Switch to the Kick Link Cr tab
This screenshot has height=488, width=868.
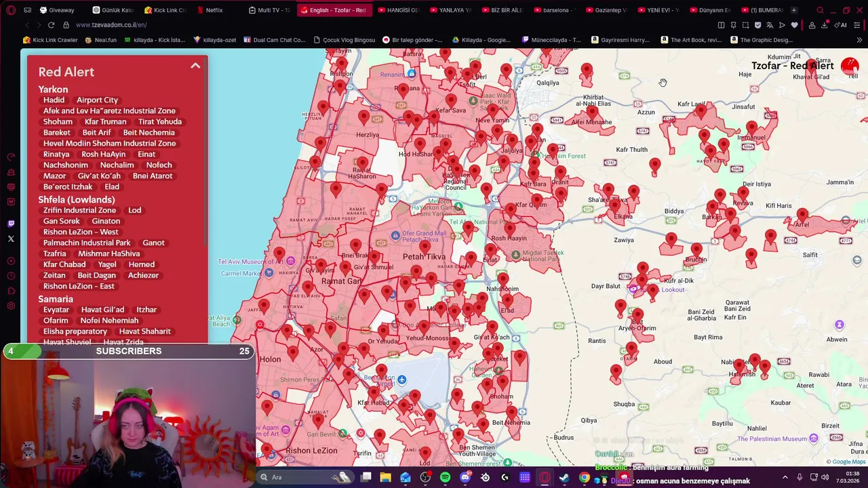coord(165,10)
